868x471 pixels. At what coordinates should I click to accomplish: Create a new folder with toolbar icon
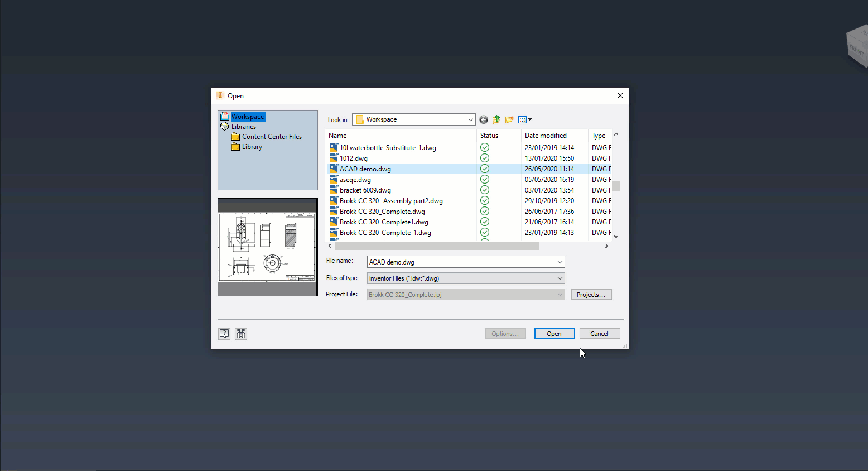click(509, 119)
